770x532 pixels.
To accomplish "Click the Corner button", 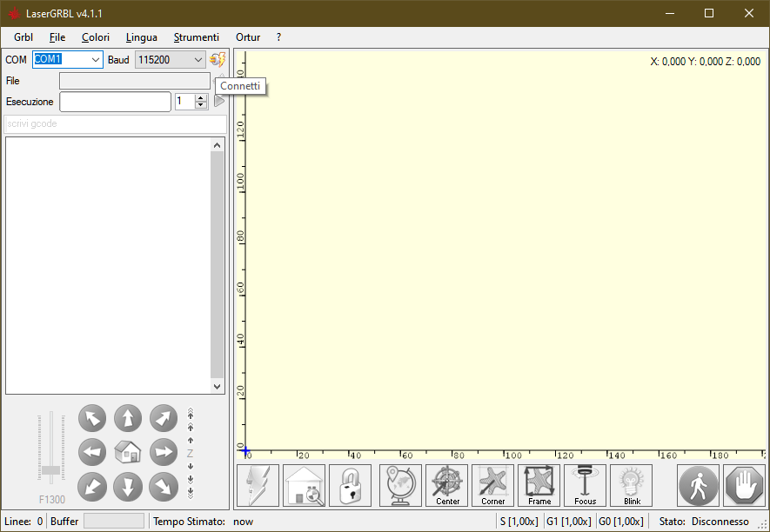I will 493,485.
